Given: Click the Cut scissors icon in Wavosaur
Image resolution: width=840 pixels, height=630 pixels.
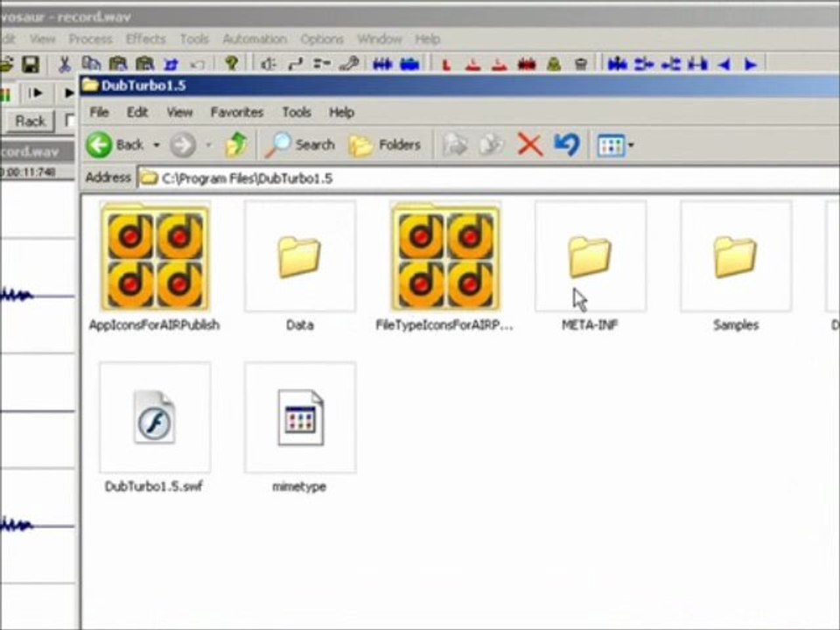Looking at the screenshot, I should (x=64, y=64).
